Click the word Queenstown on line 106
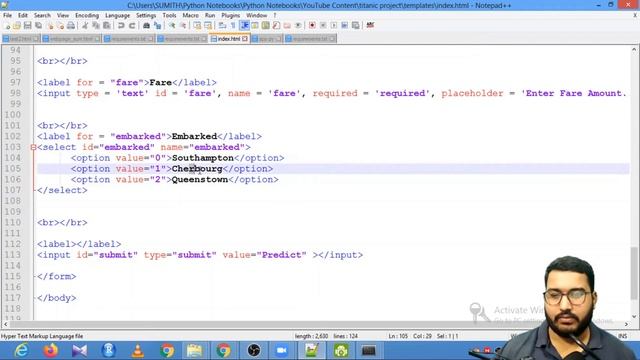 coord(200,180)
